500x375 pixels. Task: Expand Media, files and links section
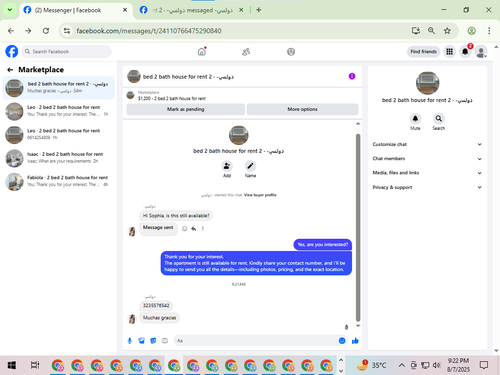(x=427, y=173)
